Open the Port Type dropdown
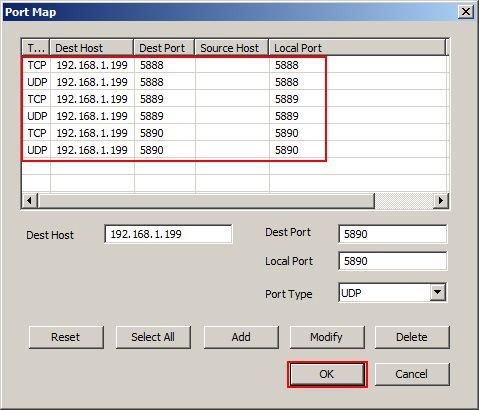 pos(438,292)
